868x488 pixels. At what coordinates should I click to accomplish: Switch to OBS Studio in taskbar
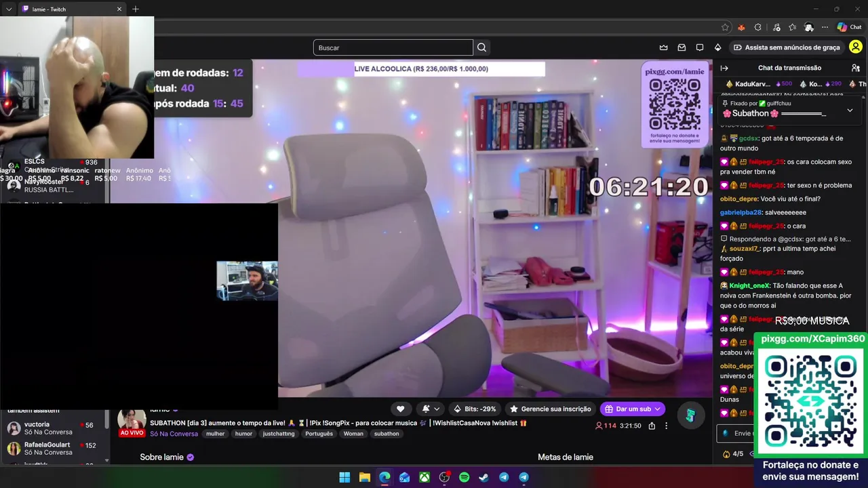(444, 477)
